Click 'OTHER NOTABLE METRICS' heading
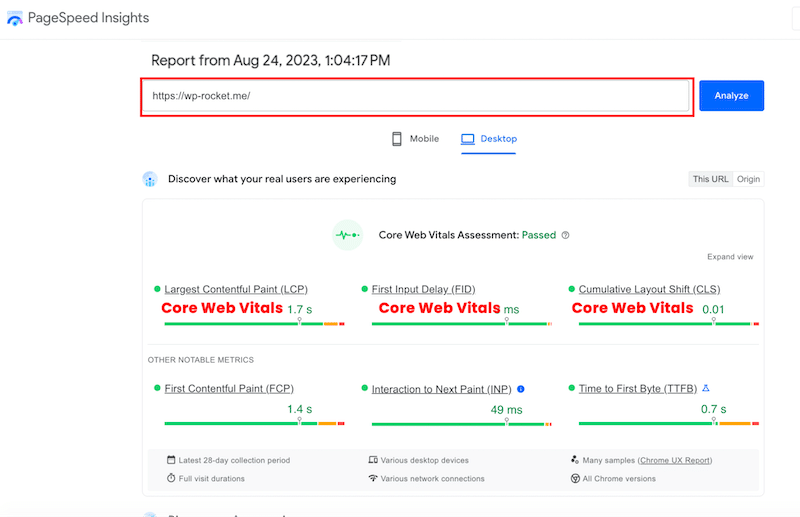The width and height of the screenshot is (800, 517). pos(201,360)
